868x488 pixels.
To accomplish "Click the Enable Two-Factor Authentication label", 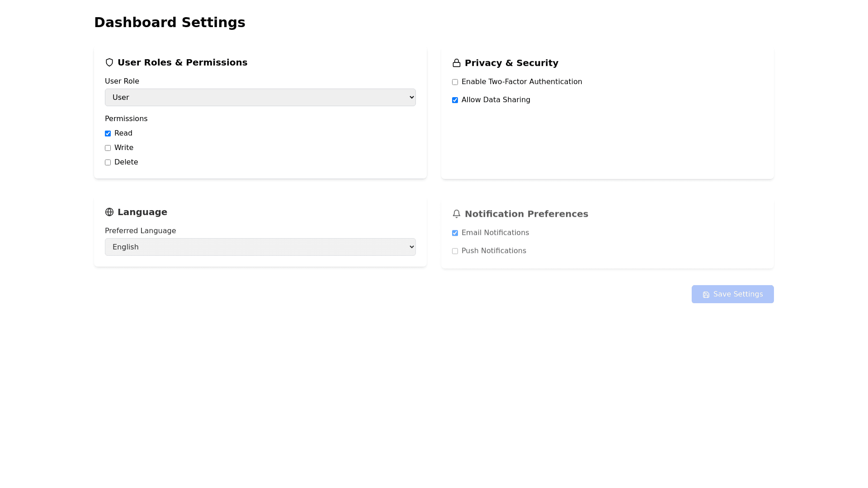I will pyautogui.click(x=522, y=82).
